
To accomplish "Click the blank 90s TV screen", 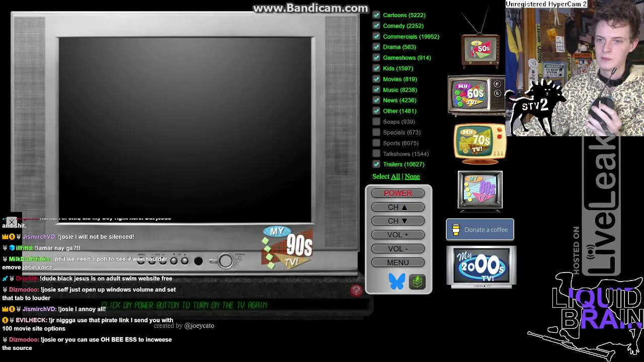I will click(185, 130).
